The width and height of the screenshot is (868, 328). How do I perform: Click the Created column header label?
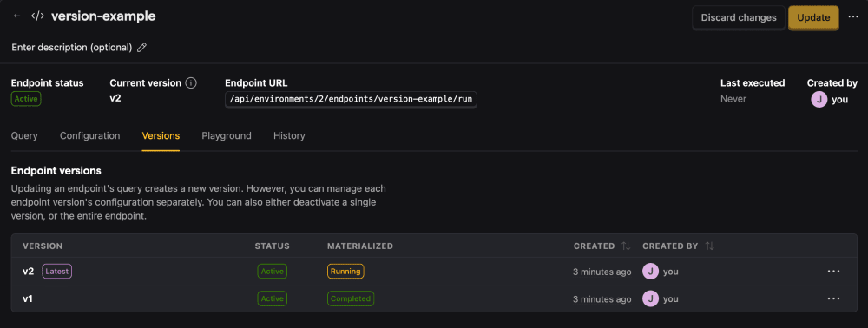pyautogui.click(x=594, y=246)
